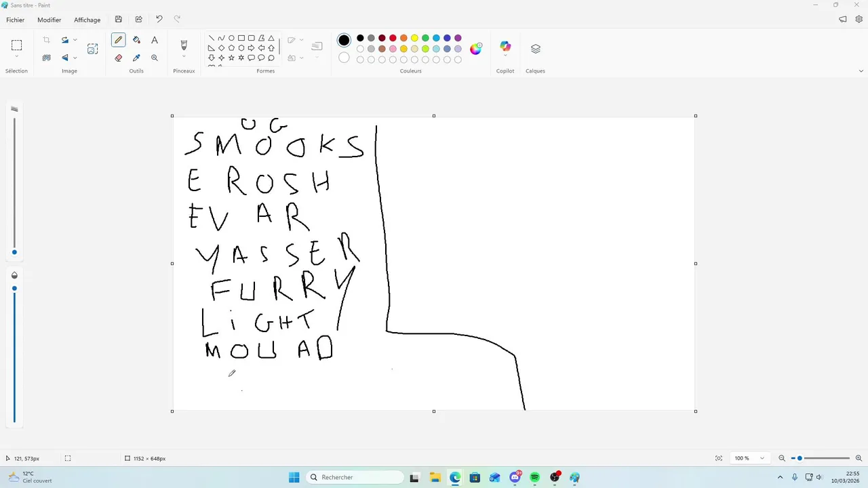Click the Rotate image icon
868x488 pixels.
65,40
